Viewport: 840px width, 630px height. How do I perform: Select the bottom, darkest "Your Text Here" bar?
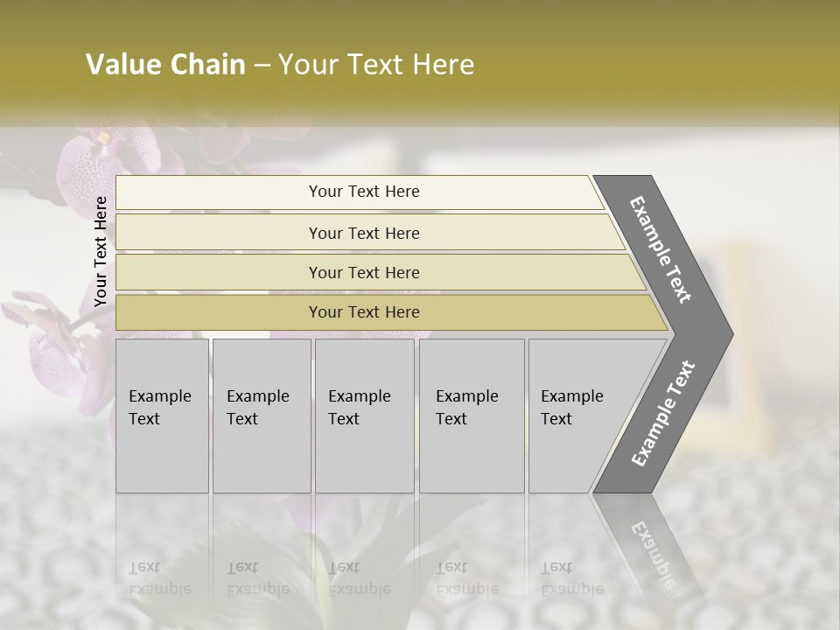[x=363, y=312]
